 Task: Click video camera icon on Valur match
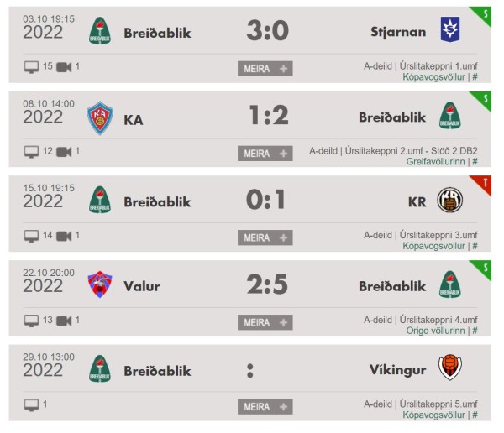pyautogui.click(x=64, y=321)
